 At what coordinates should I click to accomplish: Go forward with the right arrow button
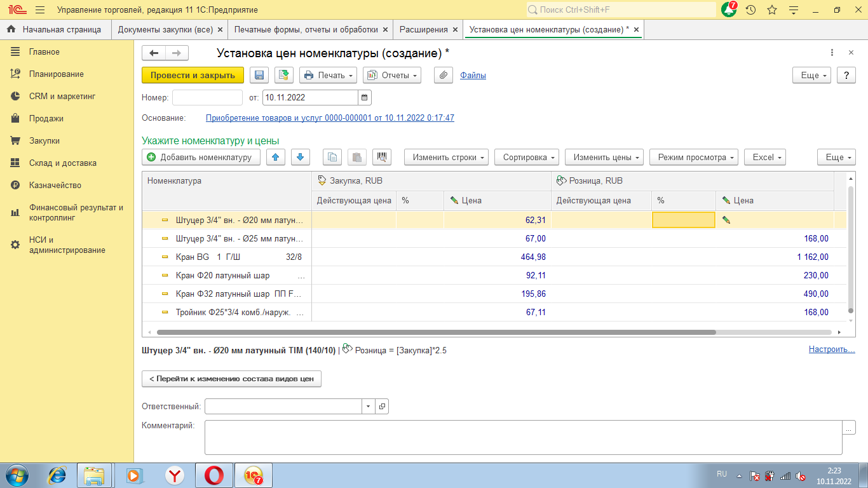tap(177, 53)
